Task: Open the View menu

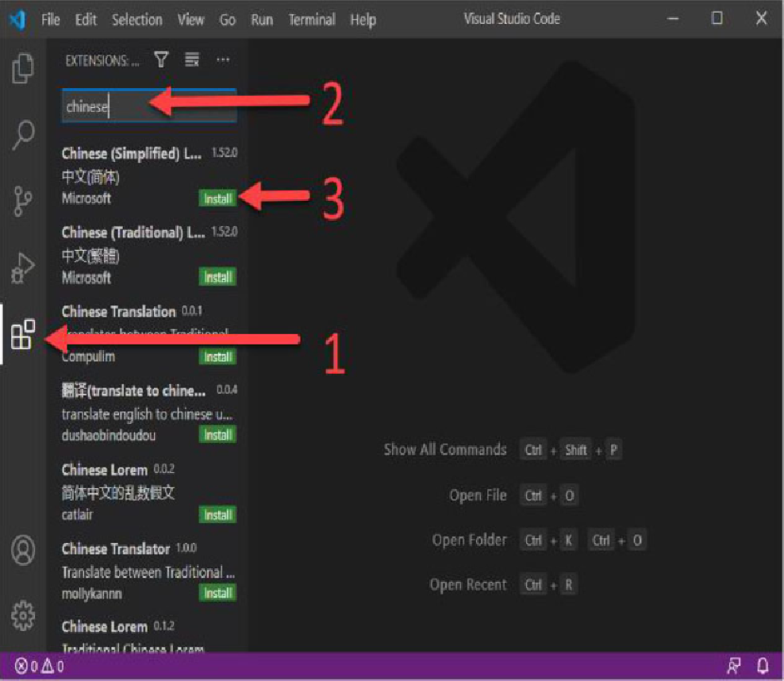Action: tap(191, 20)
